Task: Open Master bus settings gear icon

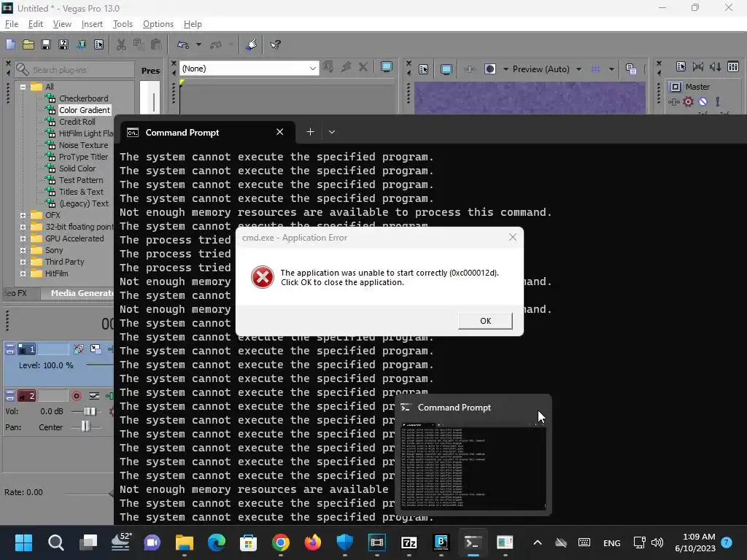Action: click(x=688, y=101)
